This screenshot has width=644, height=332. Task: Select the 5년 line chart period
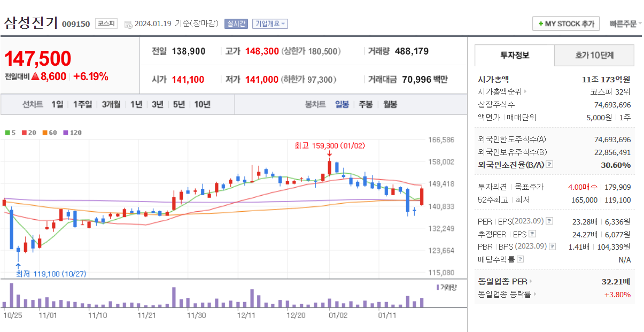(179, 104)
